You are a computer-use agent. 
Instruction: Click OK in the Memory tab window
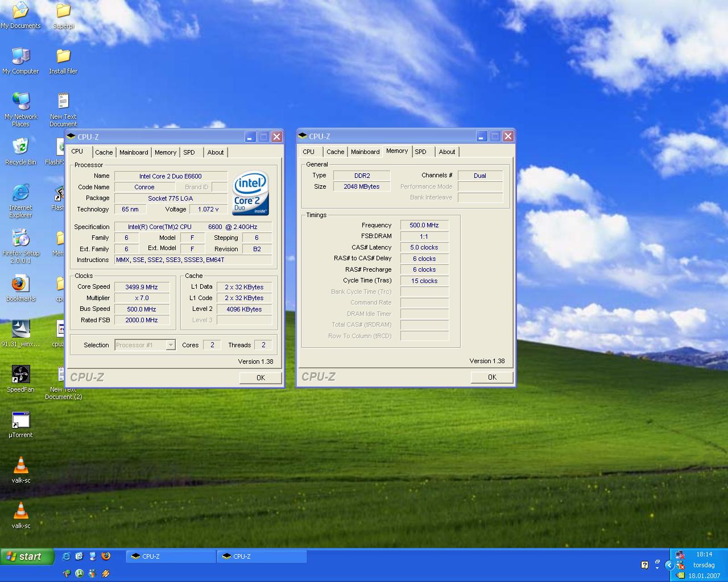point(492,377)
